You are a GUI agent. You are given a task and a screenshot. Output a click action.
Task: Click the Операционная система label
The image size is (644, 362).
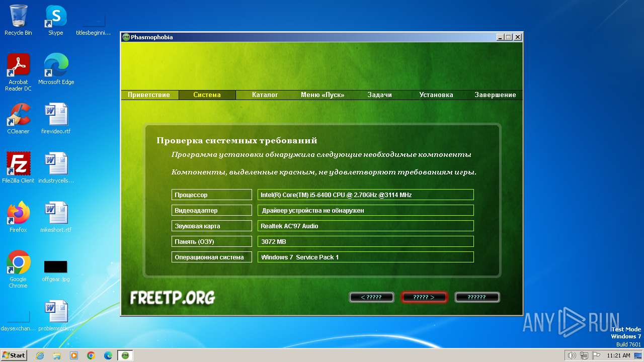click(212, 257)
